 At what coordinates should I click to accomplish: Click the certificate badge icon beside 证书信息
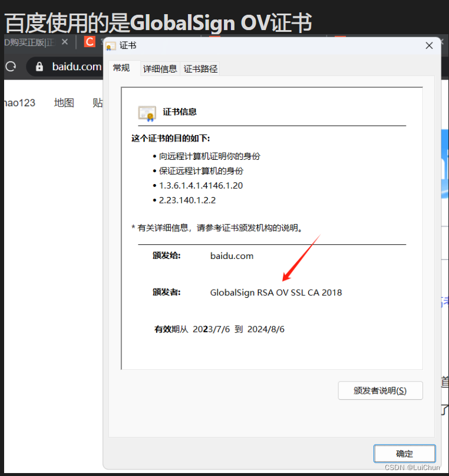point(147,113)
